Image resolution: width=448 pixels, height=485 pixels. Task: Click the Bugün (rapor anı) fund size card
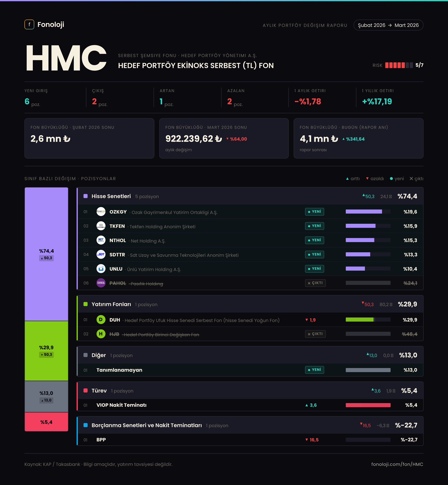pyautogui.click(x=359, y=138)
